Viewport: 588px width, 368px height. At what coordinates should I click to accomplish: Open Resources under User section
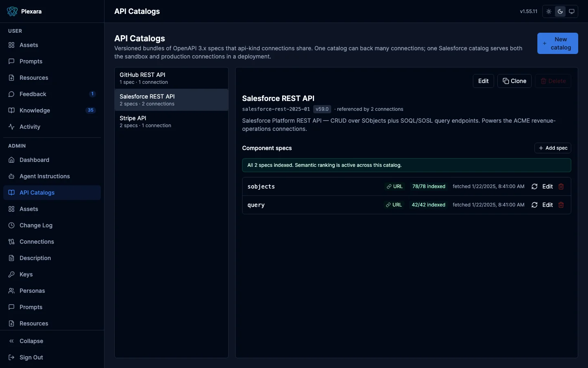click(52, 78)
